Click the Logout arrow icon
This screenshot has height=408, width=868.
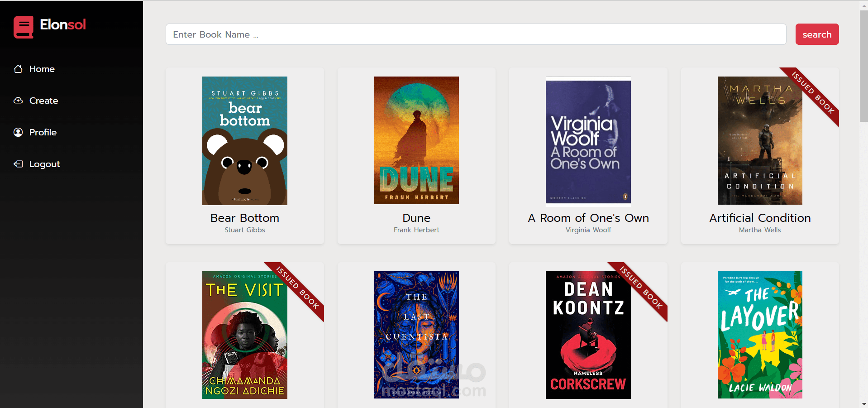point(18,164)
